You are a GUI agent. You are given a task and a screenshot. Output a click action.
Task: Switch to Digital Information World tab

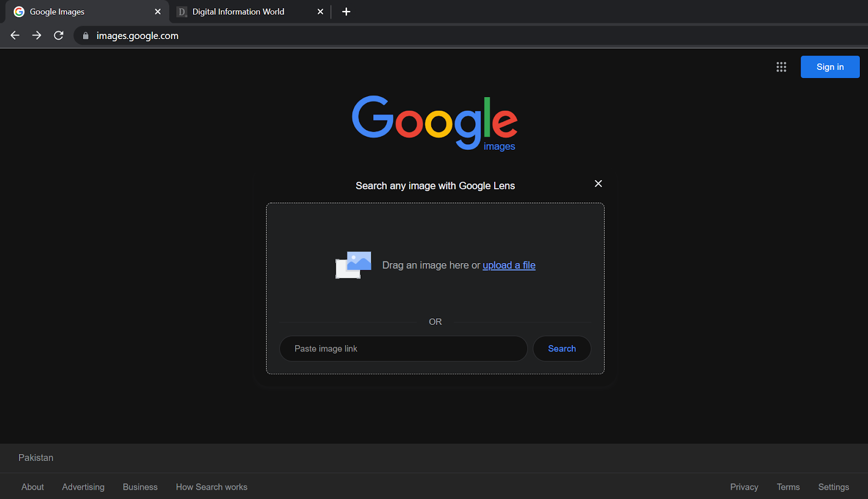pyautogui.click(x=251, y=11)
